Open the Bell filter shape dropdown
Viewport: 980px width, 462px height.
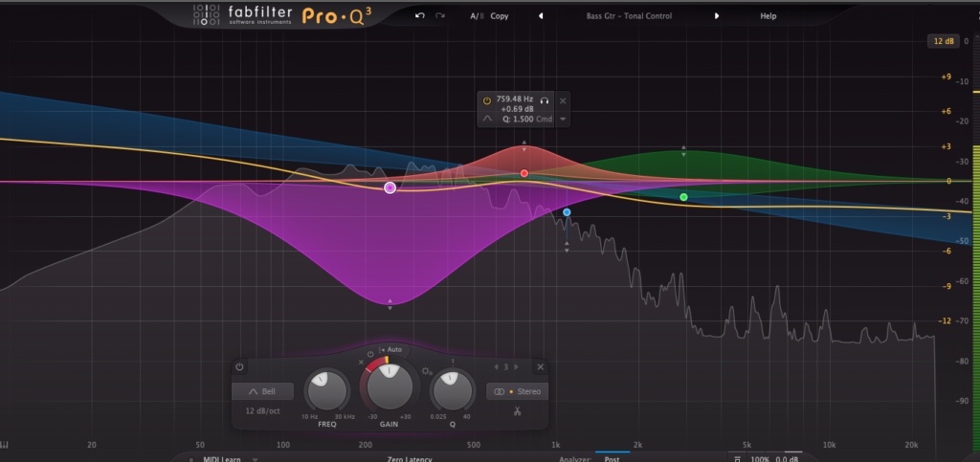tap(262, 391)
